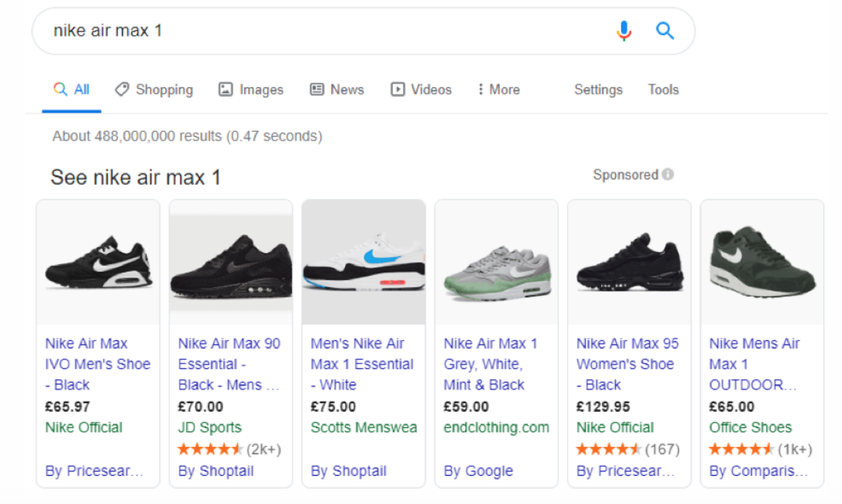Click the JD Sports star rating
This screenshot has height=504, width=842.
(209, 449)
